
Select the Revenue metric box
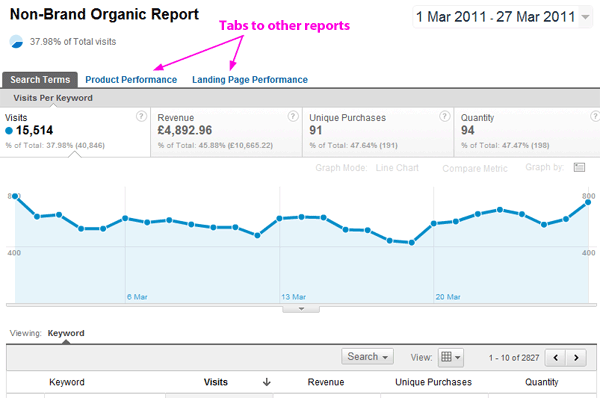pyautogui.click(x=227, y=132)
